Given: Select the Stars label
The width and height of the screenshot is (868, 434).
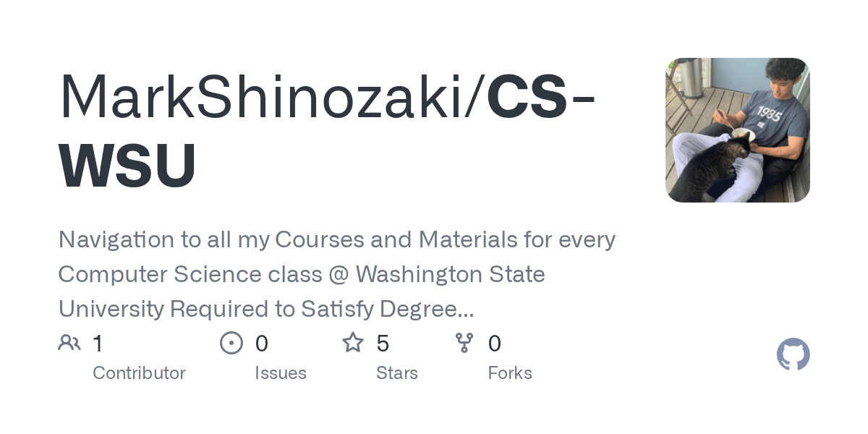Looking at the screenshot, I should pyautogui.click(x=397, y=373).
